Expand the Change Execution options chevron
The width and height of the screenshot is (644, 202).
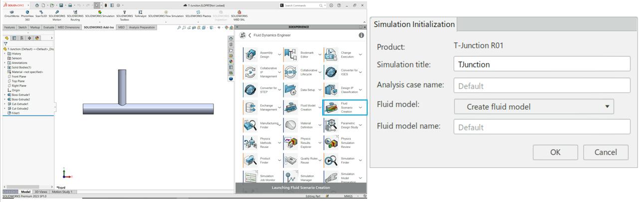[361, 54]
